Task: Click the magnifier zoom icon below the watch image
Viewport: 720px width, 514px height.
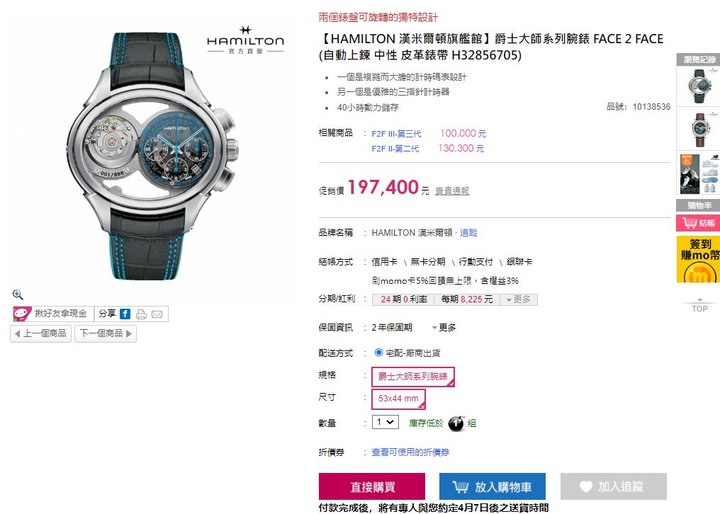Action: click(x=17, y=294)
